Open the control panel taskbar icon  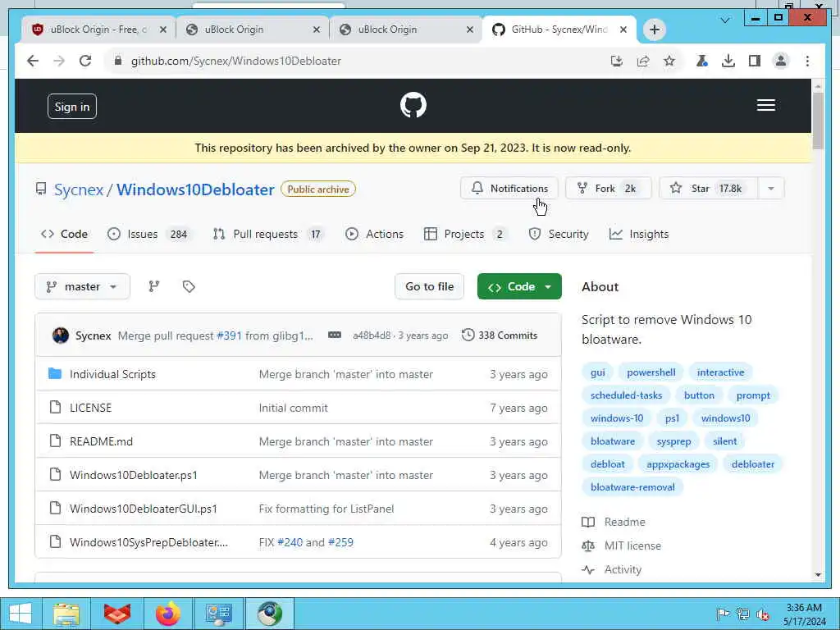218,614
